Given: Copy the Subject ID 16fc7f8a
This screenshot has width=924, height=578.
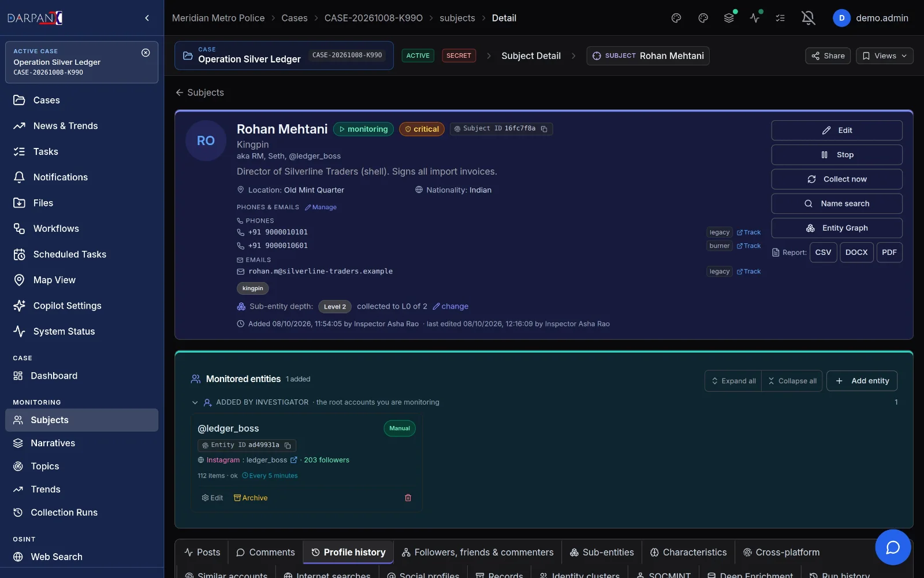Looking at the screenshot, I should coord(544,129).
